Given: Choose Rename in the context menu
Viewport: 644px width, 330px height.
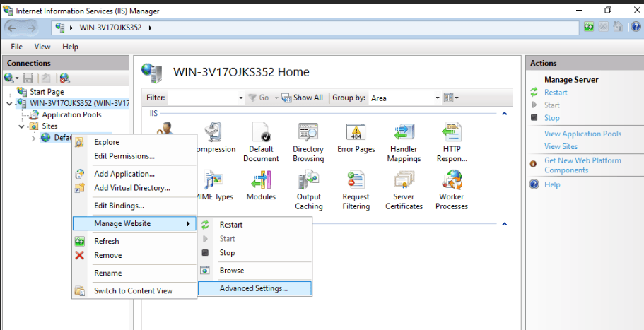Looking at the screenshot, I should (x=134, y=273).
